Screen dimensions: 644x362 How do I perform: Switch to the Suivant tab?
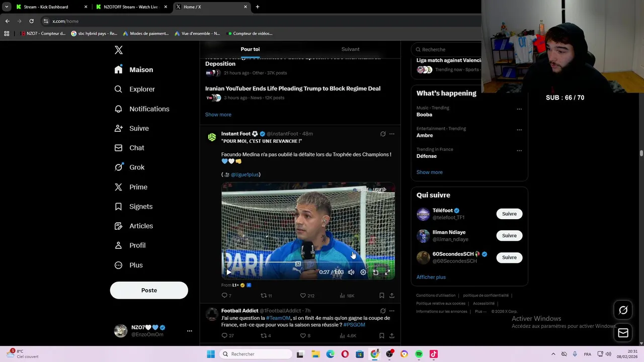coord(350,49)
